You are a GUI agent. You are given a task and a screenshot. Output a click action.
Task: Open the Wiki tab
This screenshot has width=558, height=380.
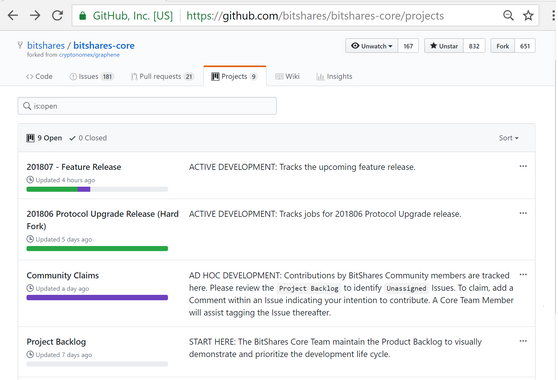tap(288, 76)
